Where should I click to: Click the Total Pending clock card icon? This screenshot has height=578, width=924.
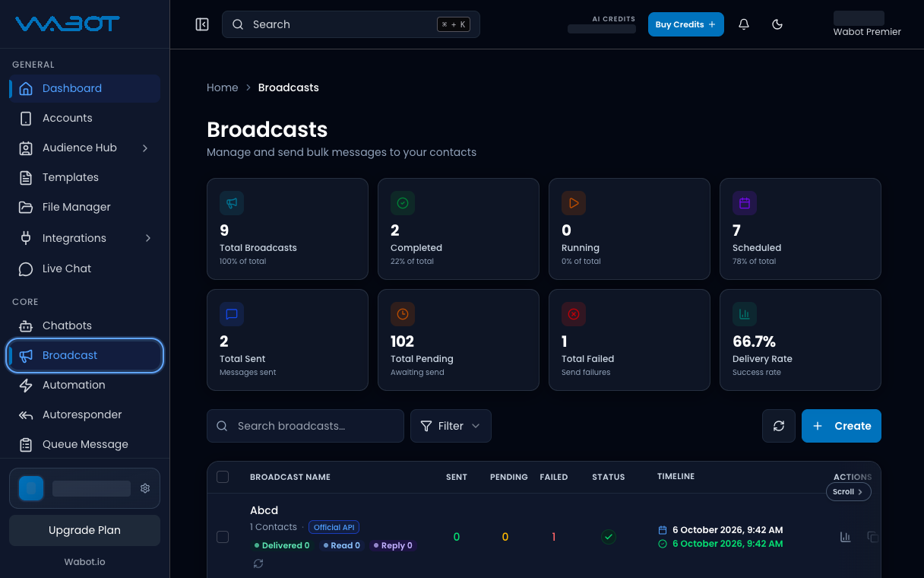(403, 314)
